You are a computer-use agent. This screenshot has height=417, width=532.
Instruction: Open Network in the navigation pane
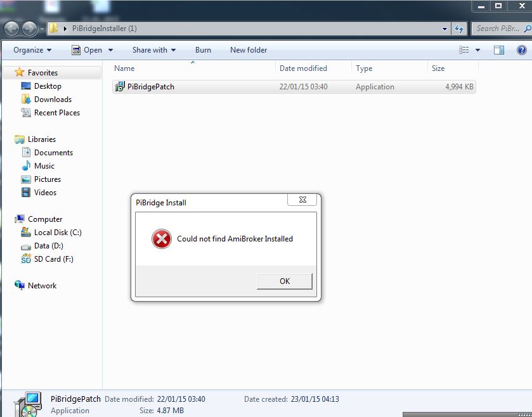[42, 285]
